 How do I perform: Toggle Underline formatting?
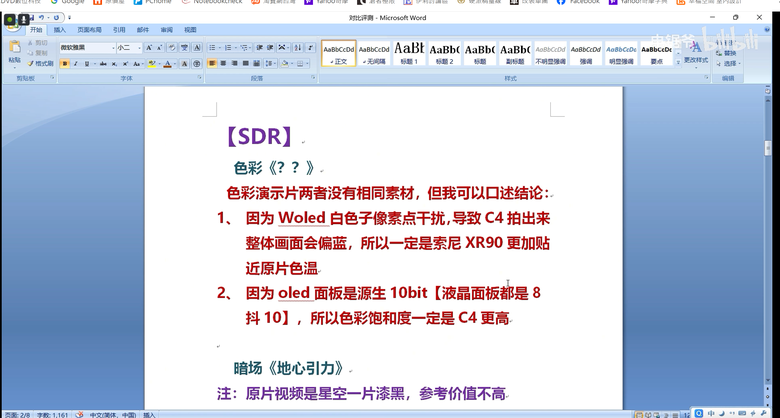[x=87, y=64]
